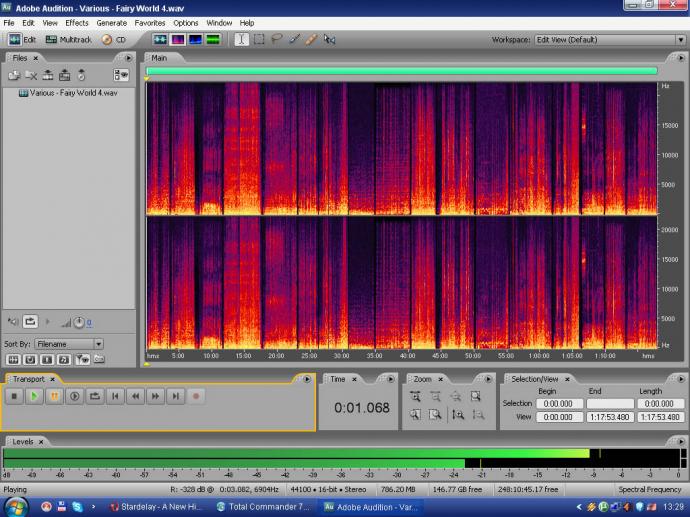The width and height of the screenshot is (690, 517).
Task: Click Close File icon in Files panel
Action: point(31,75)
